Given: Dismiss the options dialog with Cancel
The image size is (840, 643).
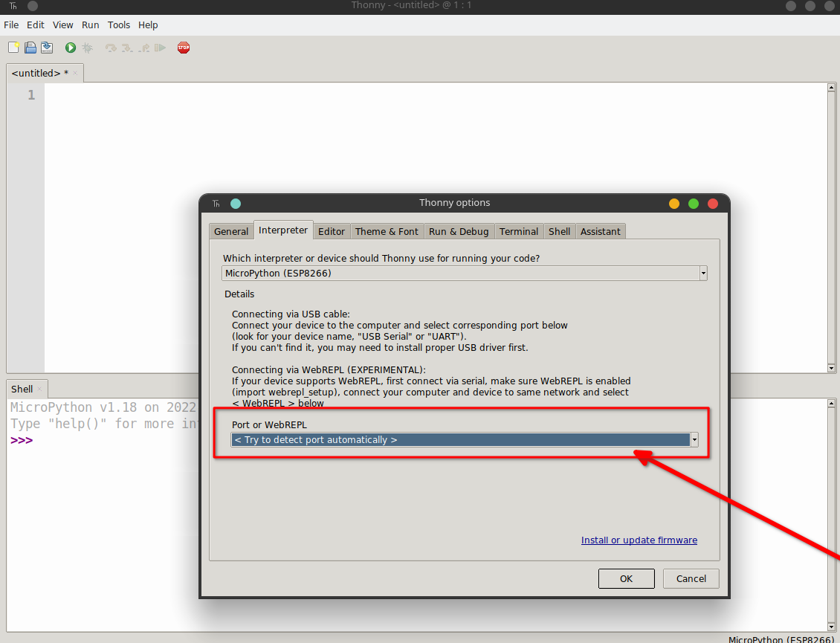Looking at the screenshot, I should (x=691, y=578).
